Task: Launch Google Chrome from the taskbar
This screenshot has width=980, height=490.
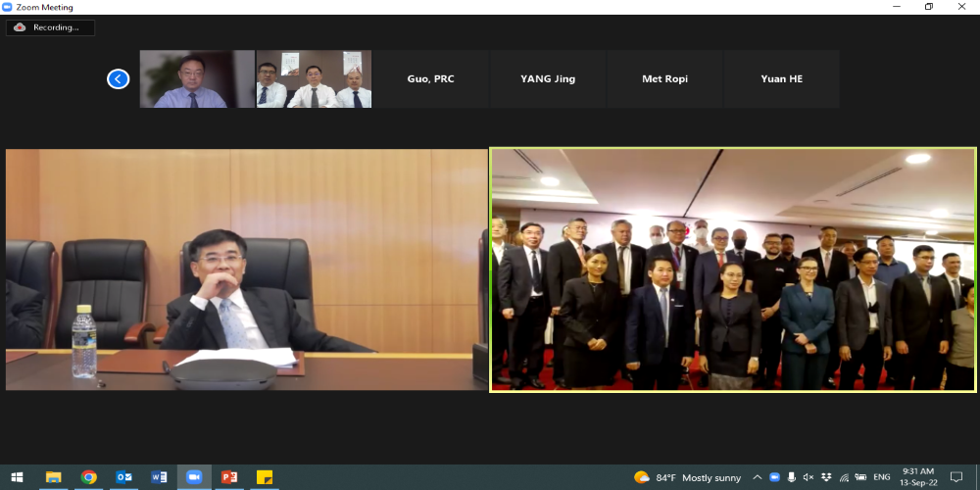Action: click(x=89, y=477)
